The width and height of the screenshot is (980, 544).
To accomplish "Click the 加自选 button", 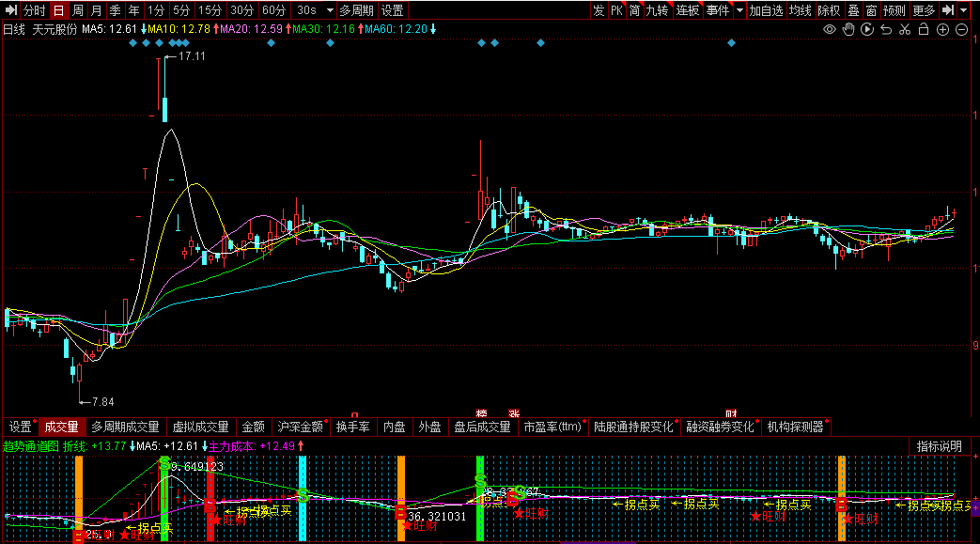I will click(x=766, y=10).
